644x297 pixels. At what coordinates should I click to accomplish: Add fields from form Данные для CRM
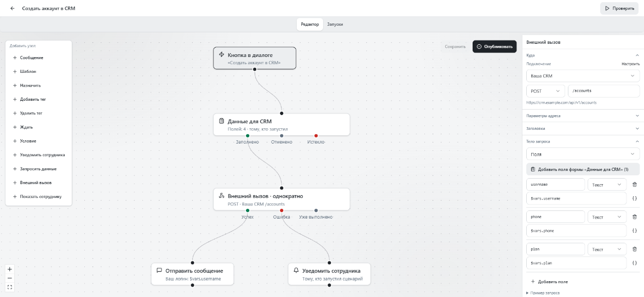(x=583, y=169)
